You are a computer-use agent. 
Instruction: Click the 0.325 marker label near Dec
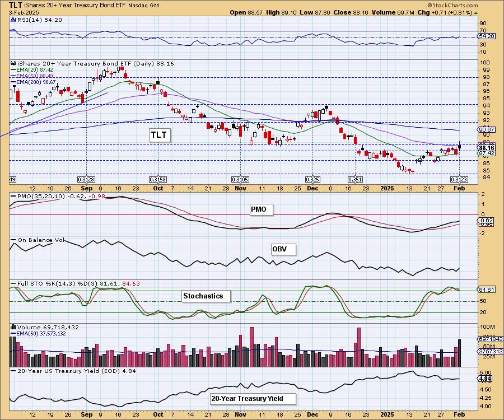(312, 180)
